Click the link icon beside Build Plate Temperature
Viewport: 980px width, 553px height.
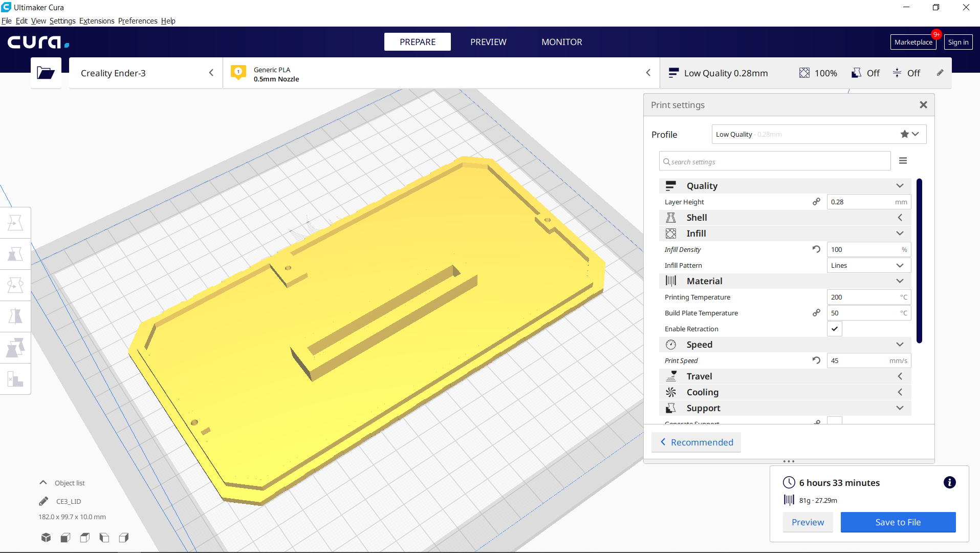click(x=816, y=313)
